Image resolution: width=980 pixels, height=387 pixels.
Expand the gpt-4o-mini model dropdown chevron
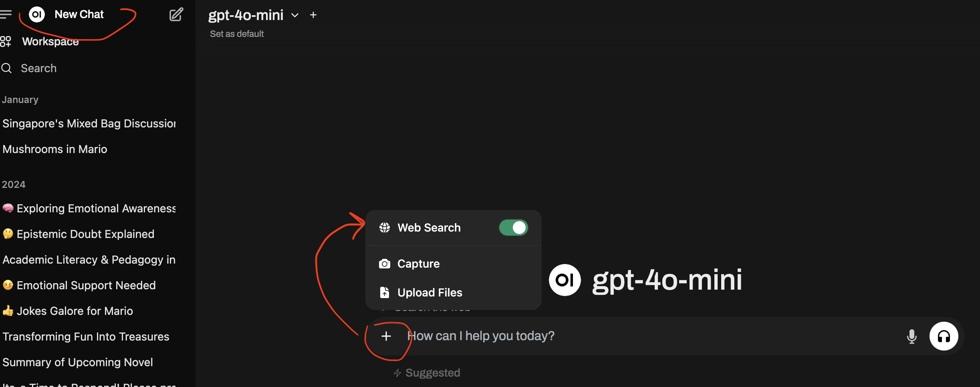[x=295, y=15]
